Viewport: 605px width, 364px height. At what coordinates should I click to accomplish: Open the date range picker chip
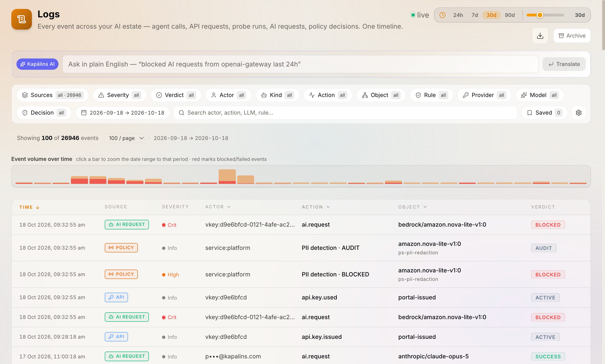click(123, 112)
